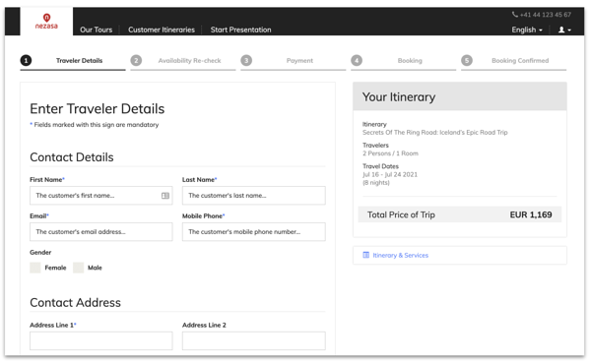Click the '(8 nights)' text
Screen dimensions: 590x364
point(376,183)
